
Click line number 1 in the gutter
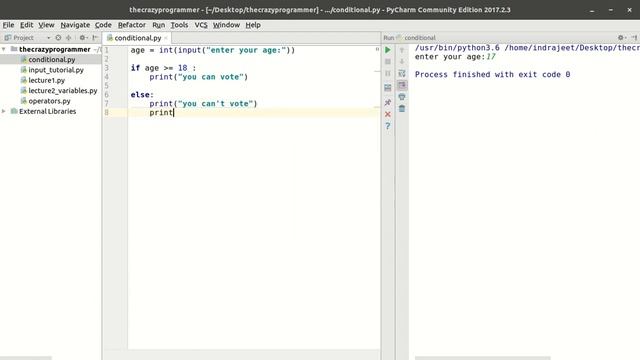107,50
